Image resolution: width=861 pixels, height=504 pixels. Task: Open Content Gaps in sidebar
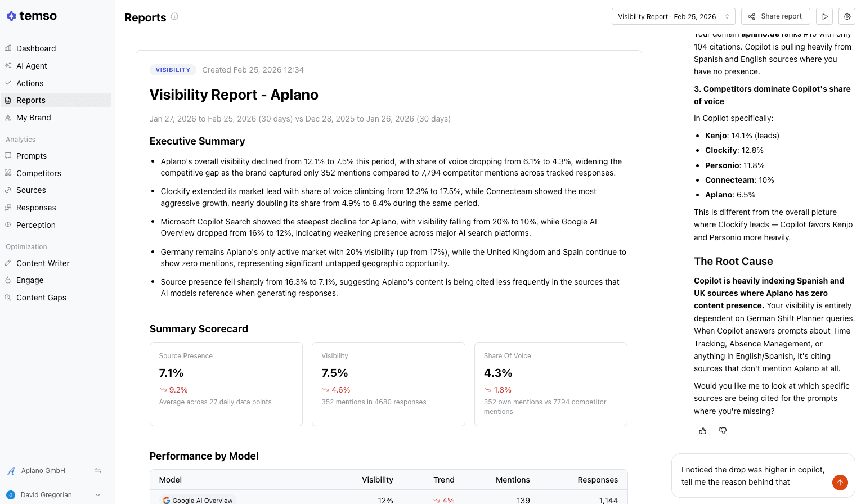(41, 298)
